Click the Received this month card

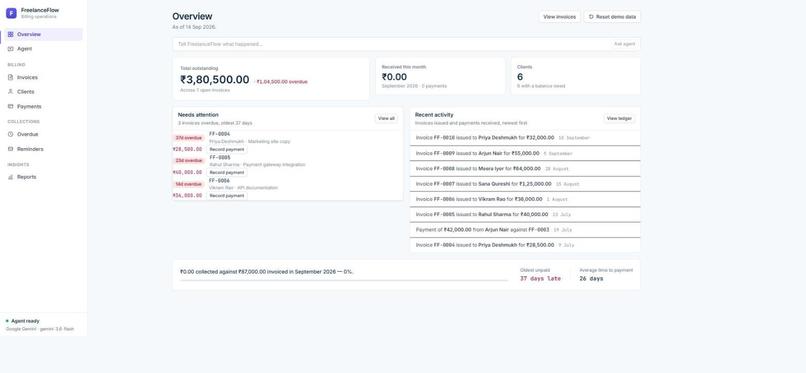[440, 76]
